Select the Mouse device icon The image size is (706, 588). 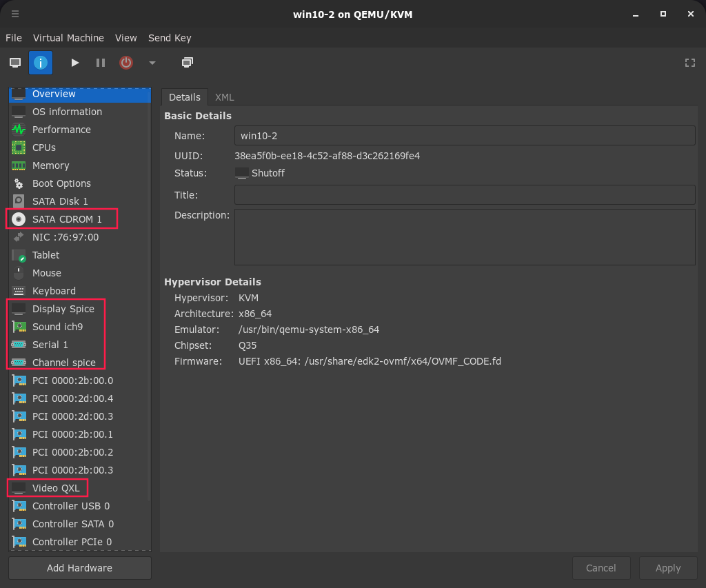[x=19, y=273]
